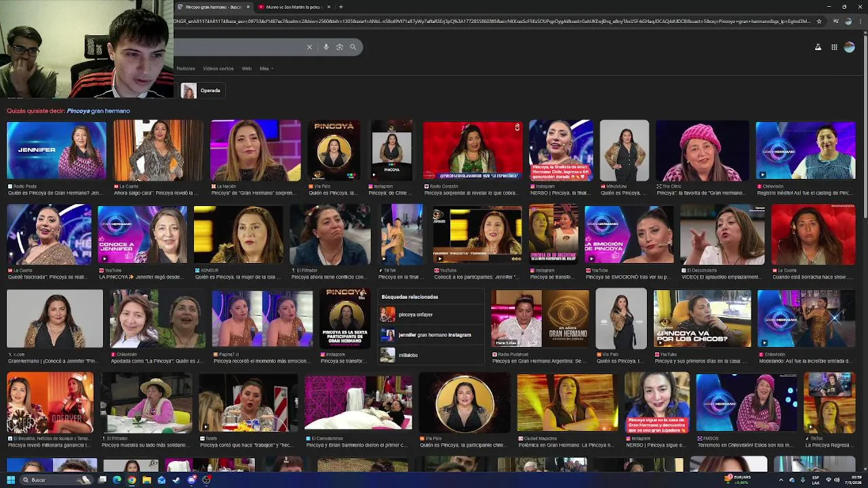Open OBS Studio from the taskbar
868x488 pixels.
click(206, 480)
